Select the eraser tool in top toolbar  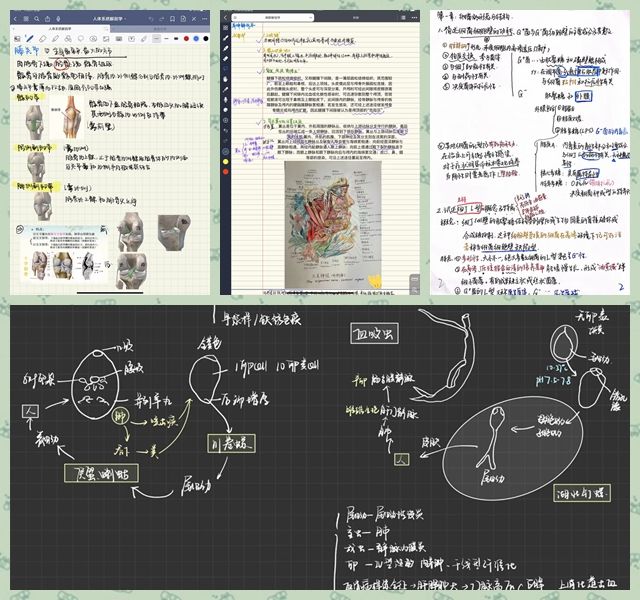[42, 38]
